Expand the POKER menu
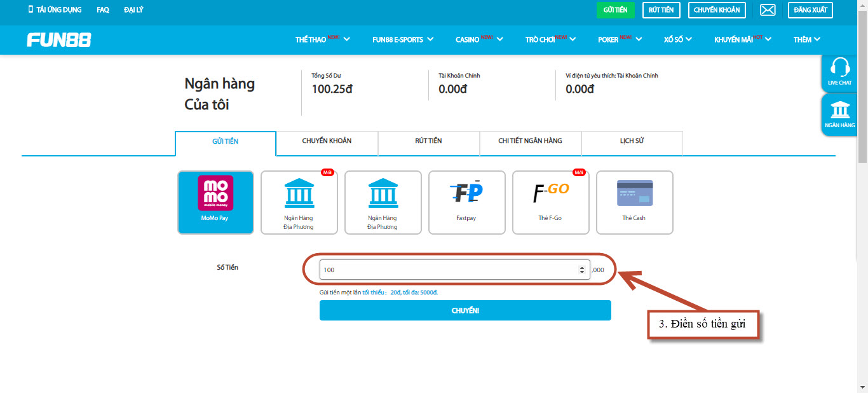The width and height of the screenshot is (868, 393). [x=620, y=39]
